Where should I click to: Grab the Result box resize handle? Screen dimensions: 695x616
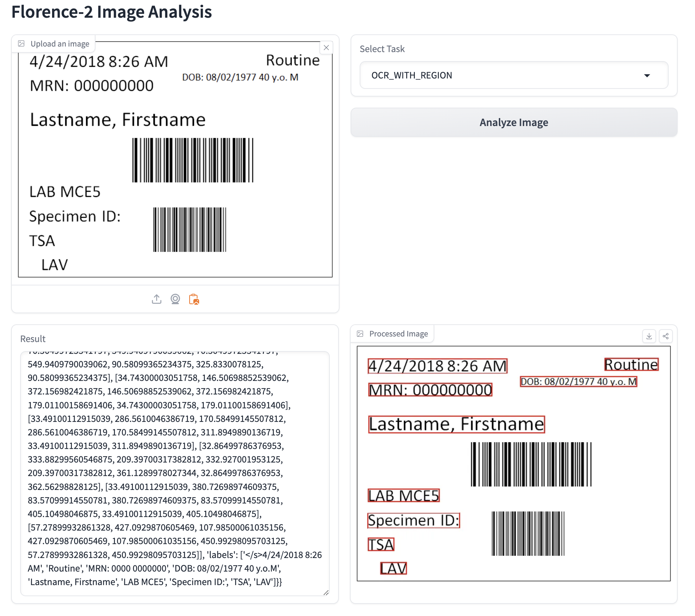[x=326, y=593]
